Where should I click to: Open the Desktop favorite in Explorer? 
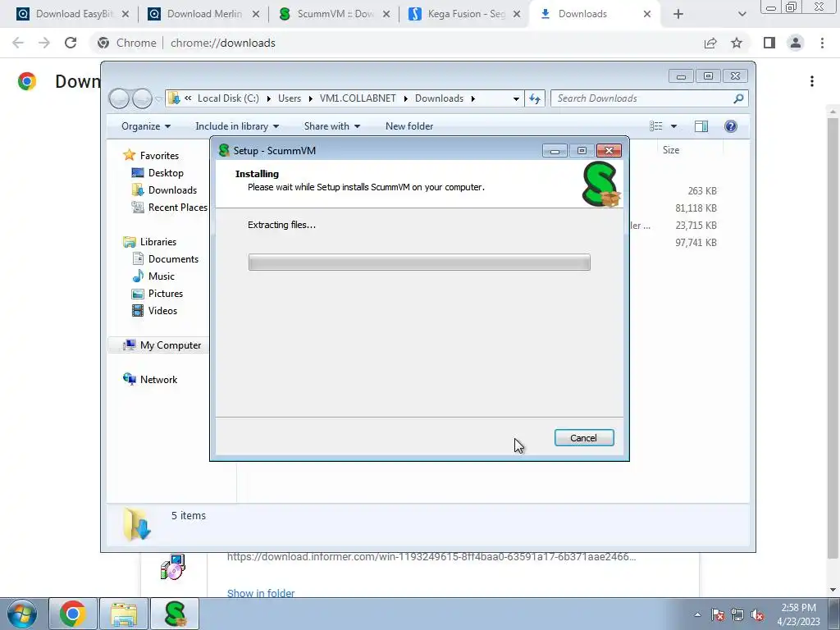click(x=166, y=172)
